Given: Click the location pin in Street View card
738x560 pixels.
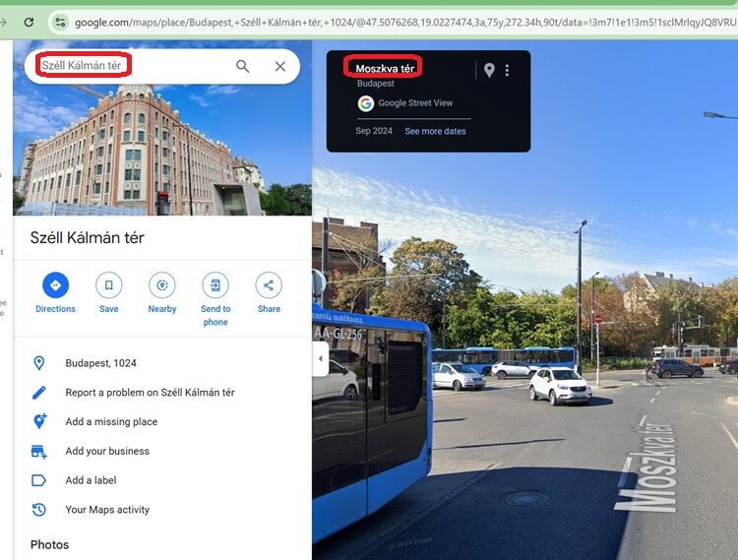Looking at the screenshot, I should pyautogui.click(x=489, y=70).
